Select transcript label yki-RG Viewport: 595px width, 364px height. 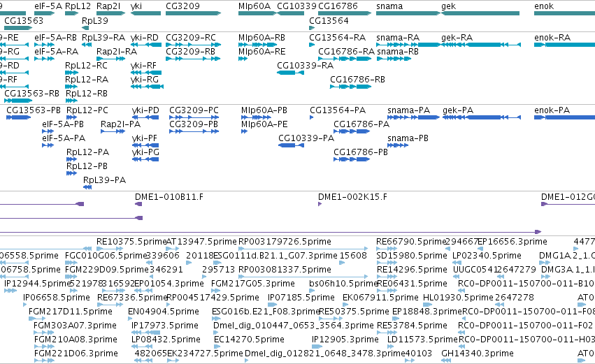pos(145,80)
